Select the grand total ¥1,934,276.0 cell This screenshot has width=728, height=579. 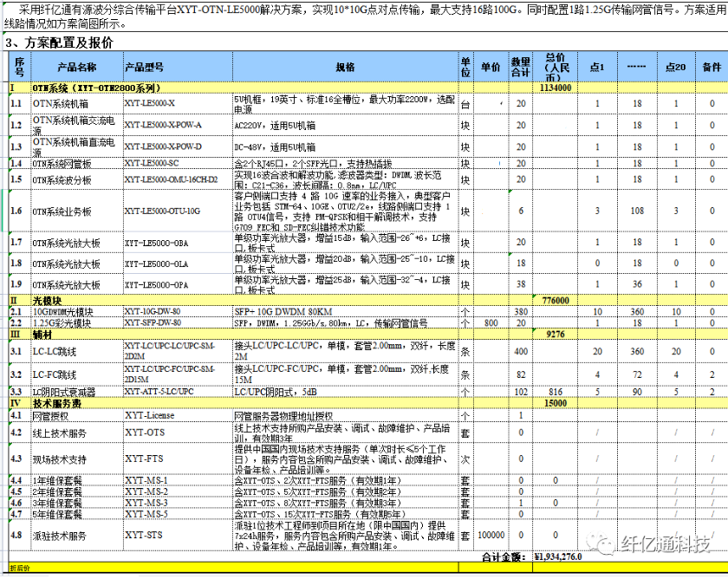point(559,556)
